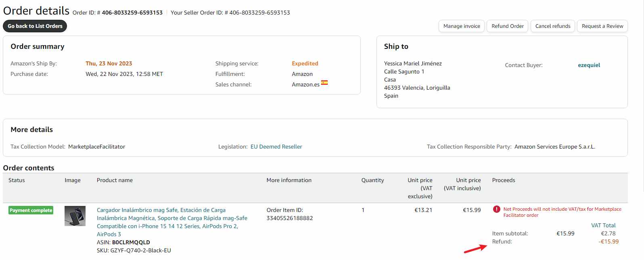This screenshot has height=260, width=644.
Task: Click Request a Review button
Action: tap(602, 26)
